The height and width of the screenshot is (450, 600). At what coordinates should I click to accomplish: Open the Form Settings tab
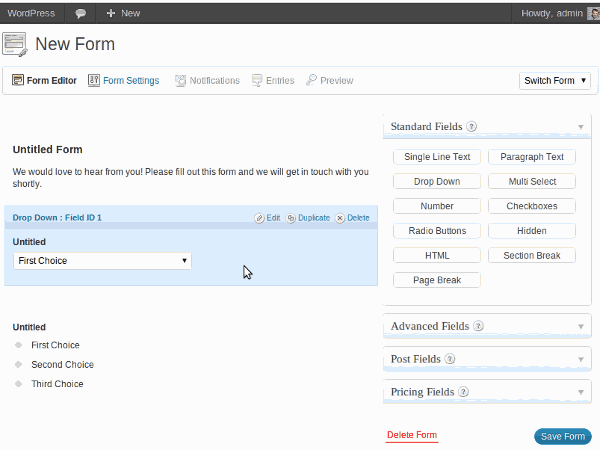tap(124, 81)
